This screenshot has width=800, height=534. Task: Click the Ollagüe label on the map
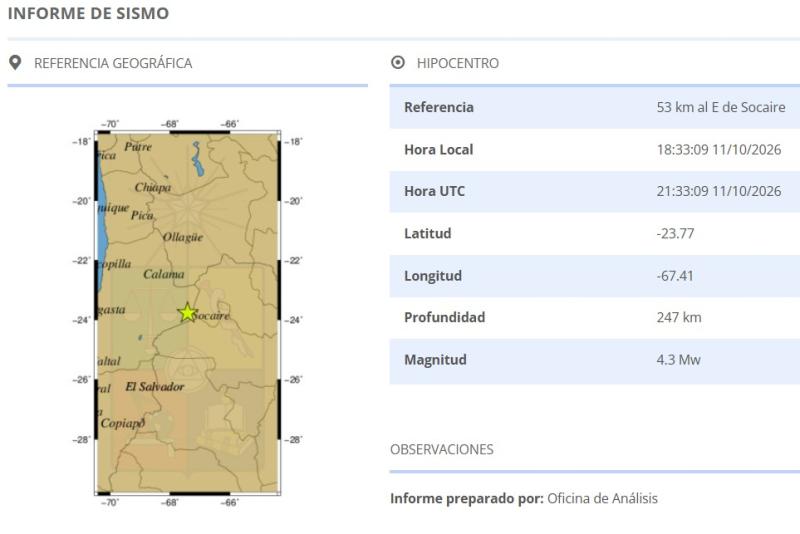[183, 237]
